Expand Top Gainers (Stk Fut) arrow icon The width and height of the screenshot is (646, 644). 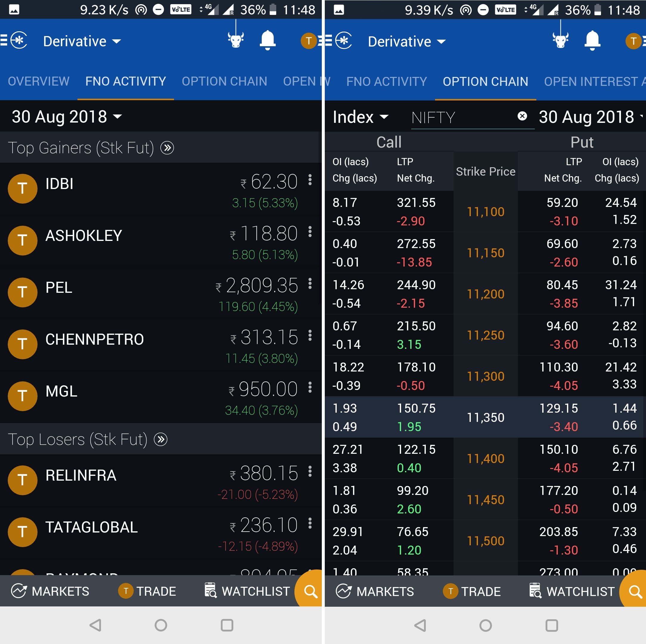167,148
